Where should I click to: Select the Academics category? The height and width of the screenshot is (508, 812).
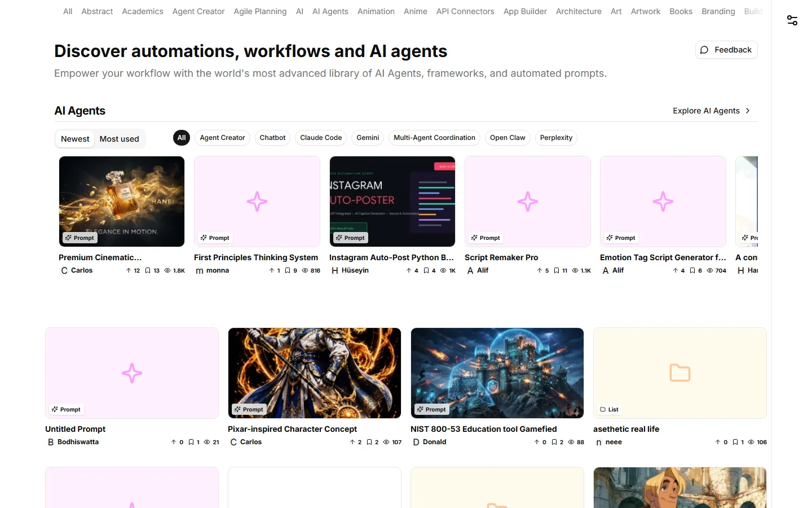coord(143,11)
